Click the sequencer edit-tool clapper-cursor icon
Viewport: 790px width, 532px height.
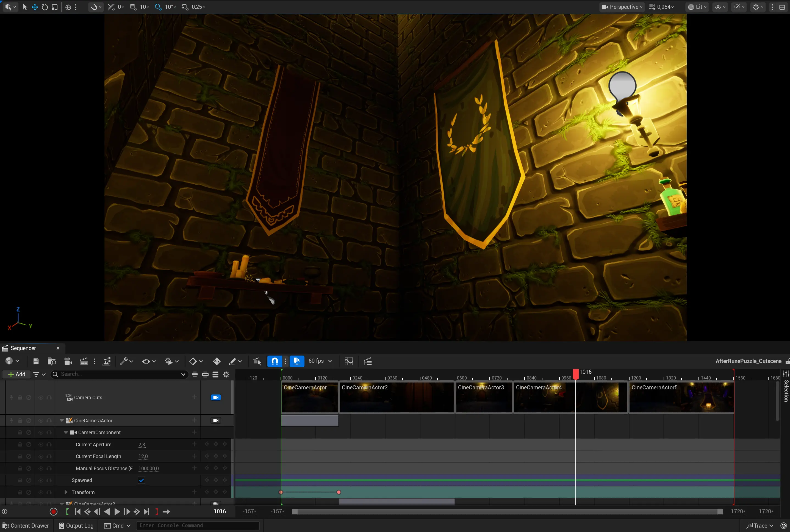pos(257,361)
